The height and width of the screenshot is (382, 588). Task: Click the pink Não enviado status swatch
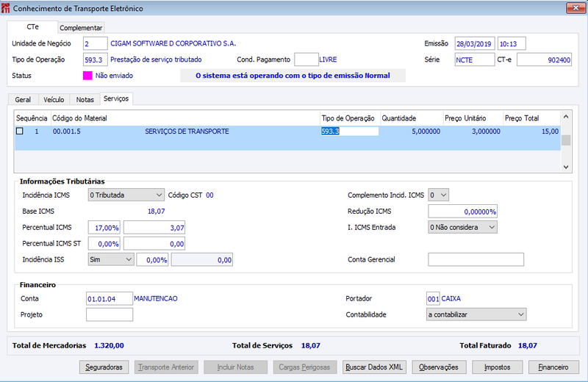[87, 76]
